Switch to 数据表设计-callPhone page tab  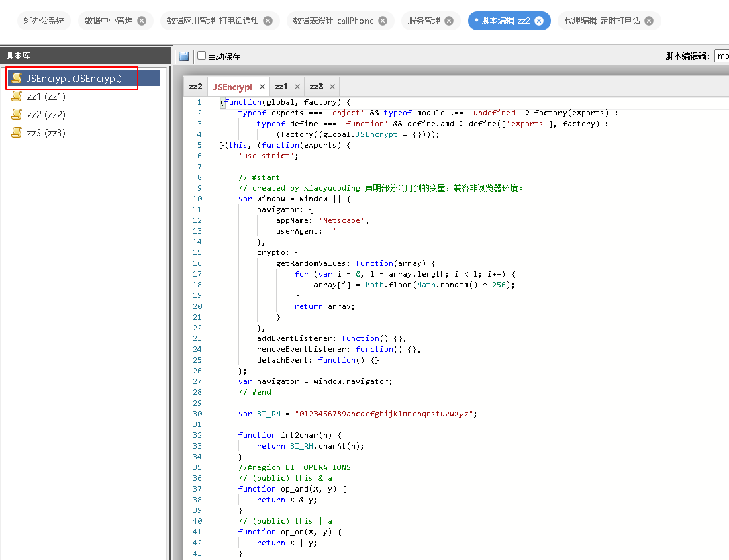coord(333,21)
